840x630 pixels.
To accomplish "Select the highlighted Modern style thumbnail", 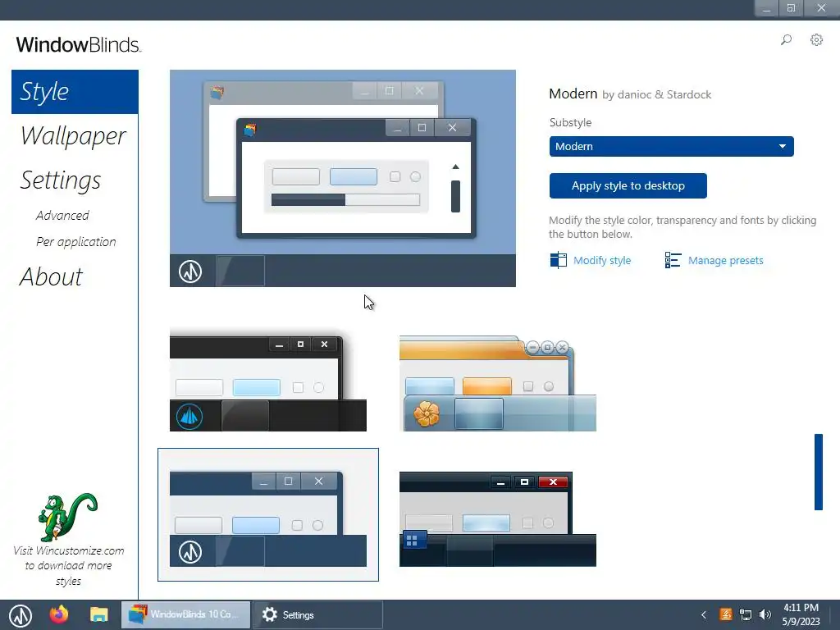I will (268, 515).
